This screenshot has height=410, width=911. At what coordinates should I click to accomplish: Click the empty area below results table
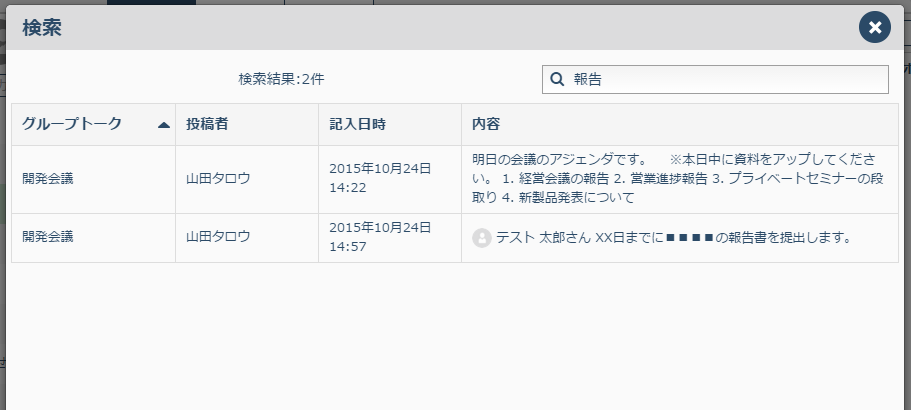[455, 337]
